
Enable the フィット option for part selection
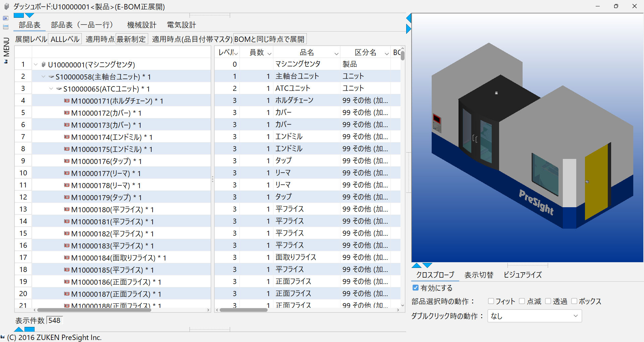[492, 301]
